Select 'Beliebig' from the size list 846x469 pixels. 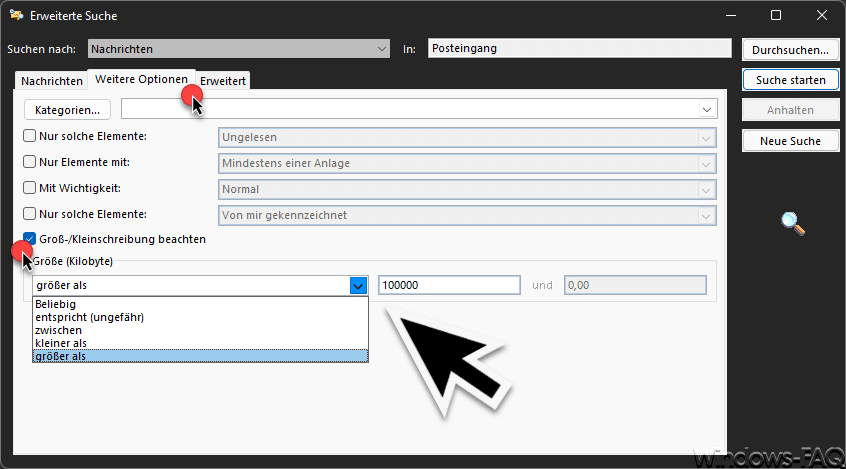click(200, 304)
